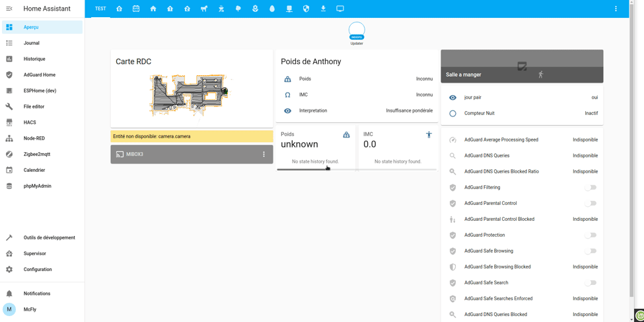The image size is (644, 322).
Task: Open the egg icon tab
Action: (x=272, y=9)
